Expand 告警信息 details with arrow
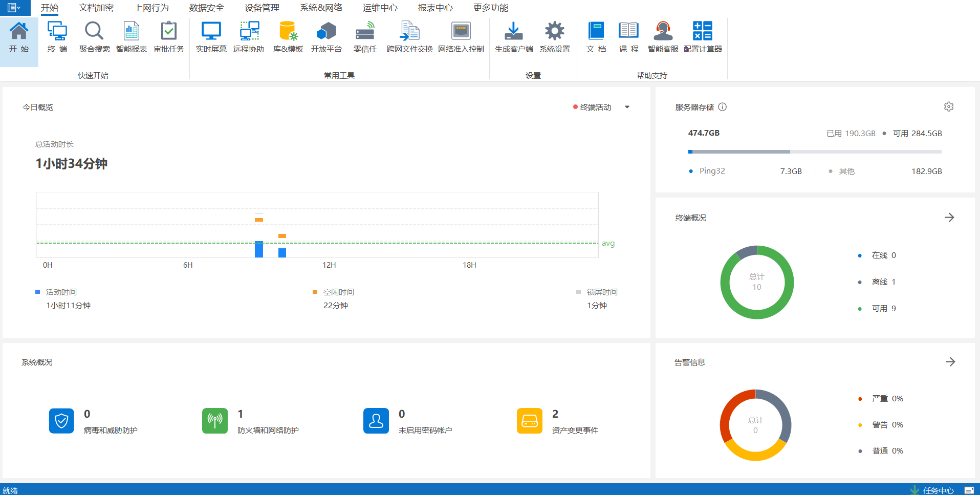 (x=950, y=362)
